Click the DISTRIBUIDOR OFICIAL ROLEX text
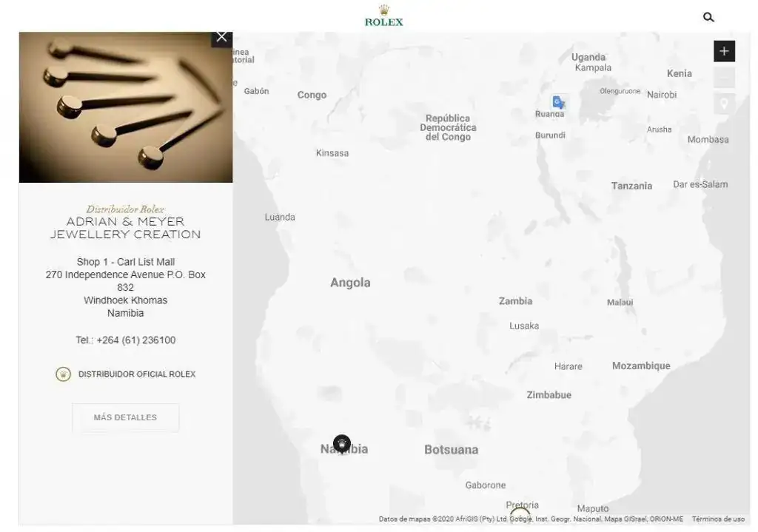This screenshot has height=532, width=758. [137, 374]
